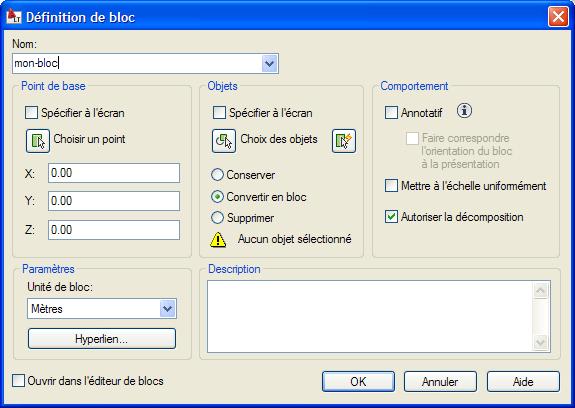575x408 pixels.
Task: Click the Nom: label
Action: (24, 44)
